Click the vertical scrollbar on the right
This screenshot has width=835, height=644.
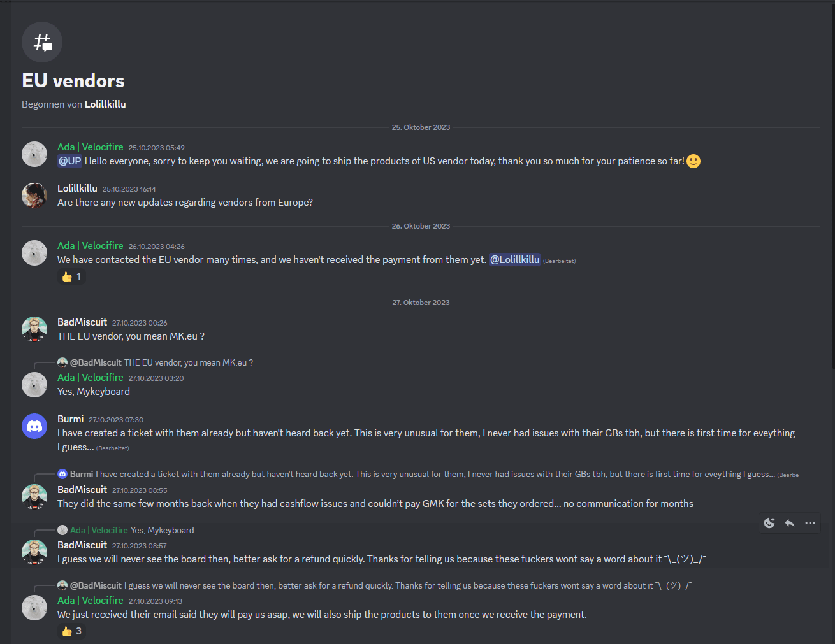click(832, 185)
